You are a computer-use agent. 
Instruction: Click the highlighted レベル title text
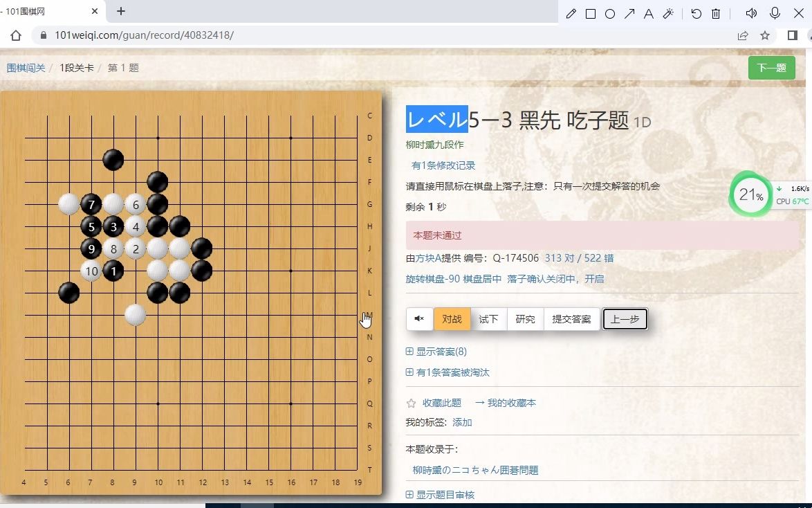pyautogui.click(x=436, y=120)
